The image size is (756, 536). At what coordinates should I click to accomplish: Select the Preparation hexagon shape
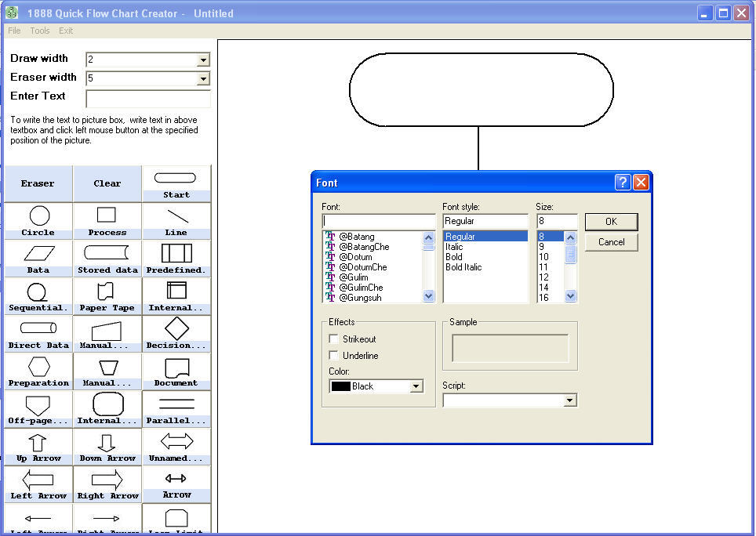coord(38,371)
